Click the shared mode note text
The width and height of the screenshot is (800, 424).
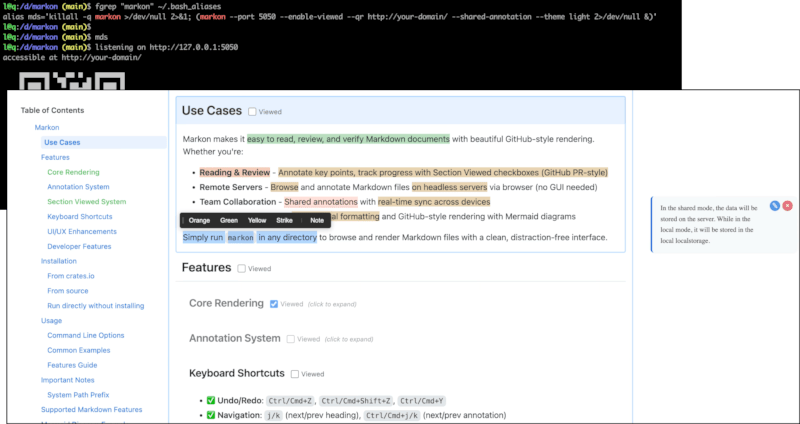[x=714, y=225]
